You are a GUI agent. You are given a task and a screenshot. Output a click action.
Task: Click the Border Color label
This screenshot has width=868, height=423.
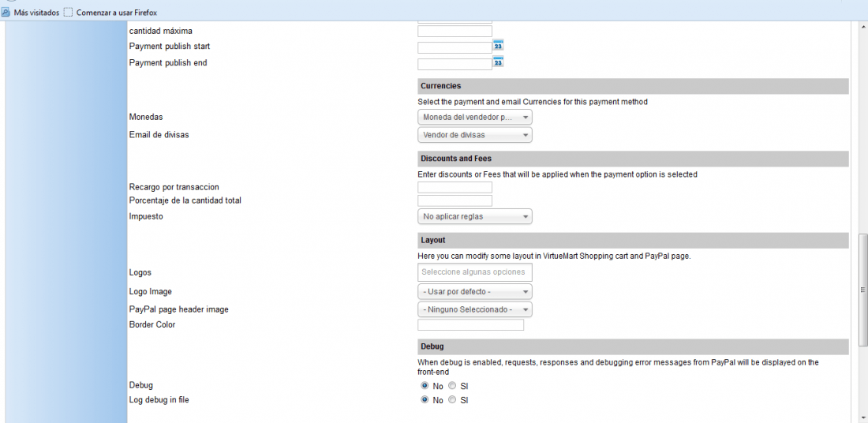click(152, 324)
